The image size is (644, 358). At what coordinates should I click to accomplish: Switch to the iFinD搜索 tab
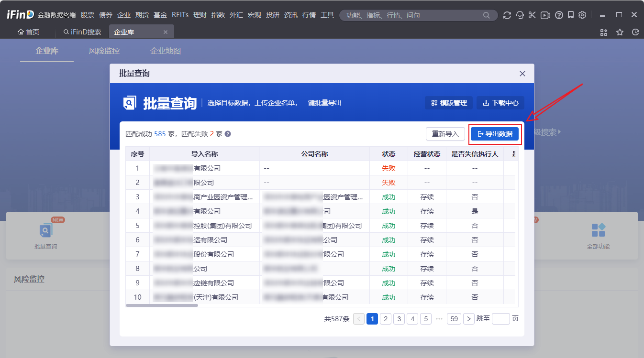(82, 33)
